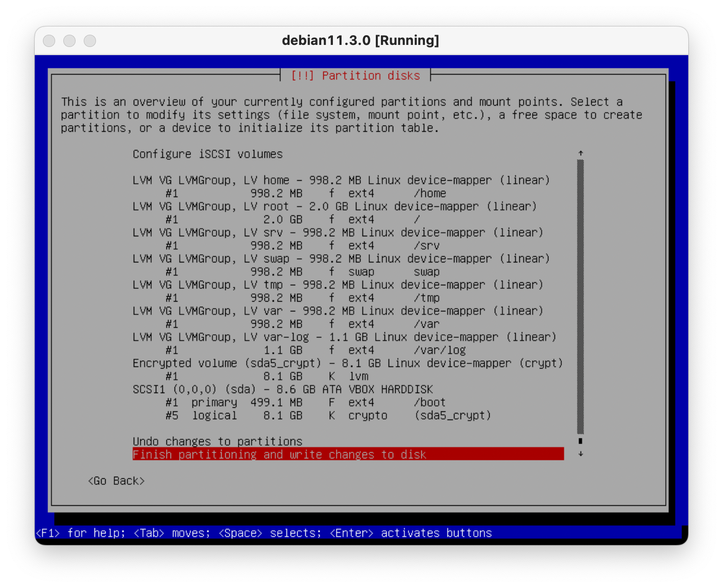The height and width of the screenshot is (588, 723).
Task: Click the scroll up arrow in partition list
Action: coord(581,153)
